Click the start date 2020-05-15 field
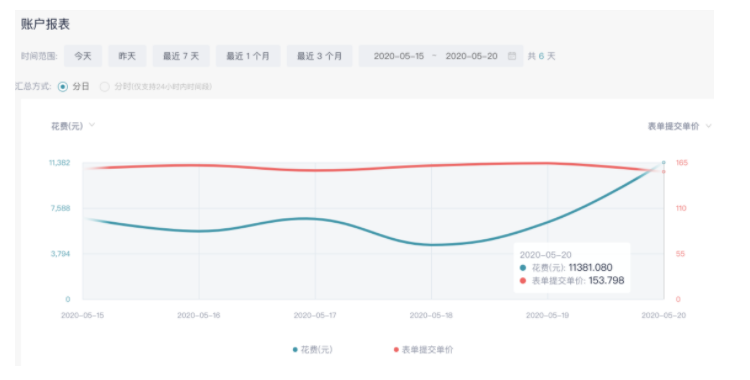Image resolution: width=750 pixels, height=380 pixels. pyautogui.click(x=399, y=56)
